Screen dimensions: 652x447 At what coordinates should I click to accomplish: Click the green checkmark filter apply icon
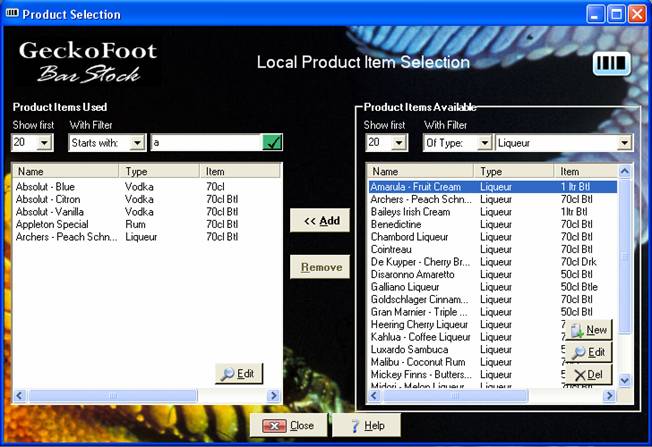[272, 143]
